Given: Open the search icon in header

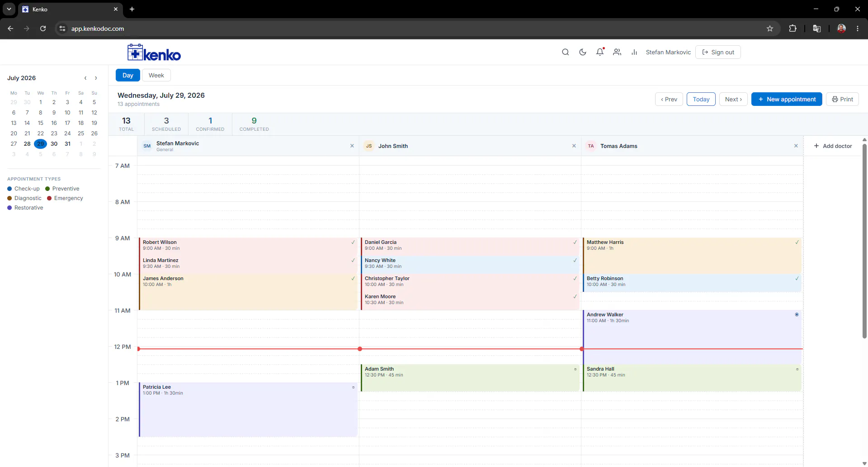Looking at the screenshot, I should [x=565, y=52].
